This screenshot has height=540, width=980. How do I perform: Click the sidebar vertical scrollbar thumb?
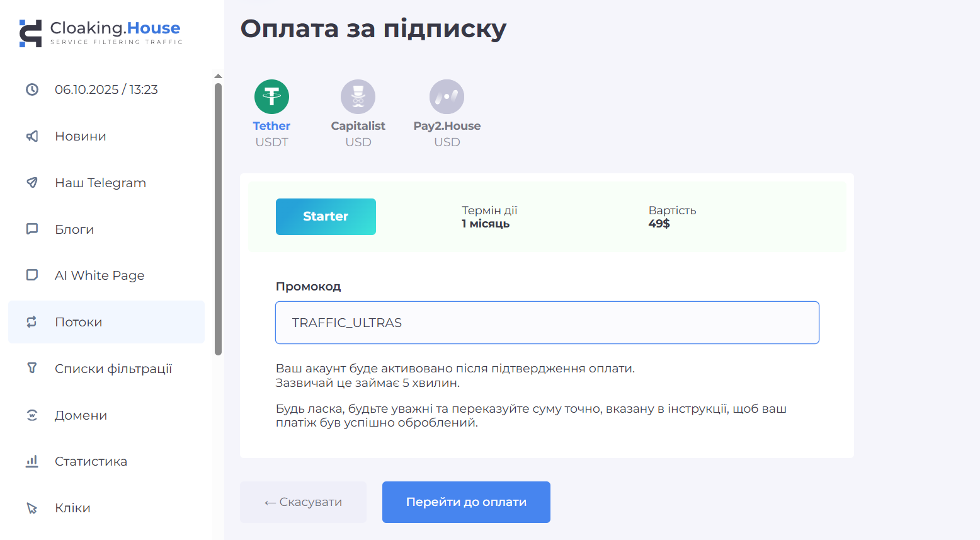point(218,219)
